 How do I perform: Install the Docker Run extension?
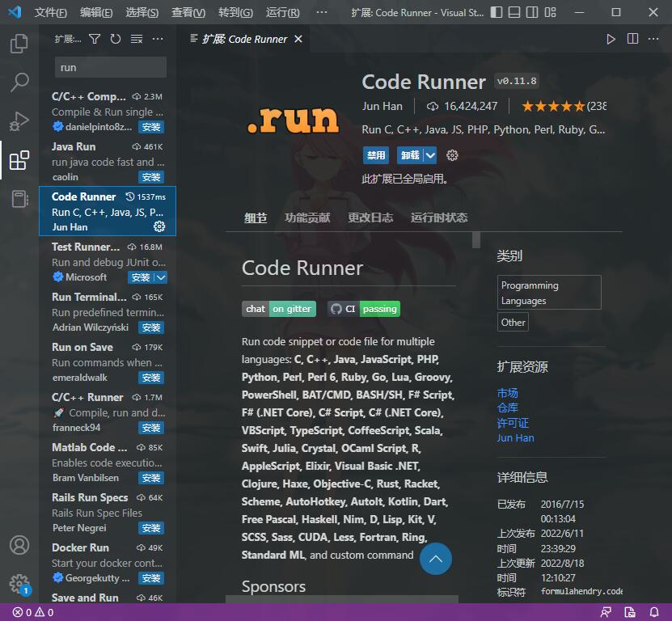151,578
